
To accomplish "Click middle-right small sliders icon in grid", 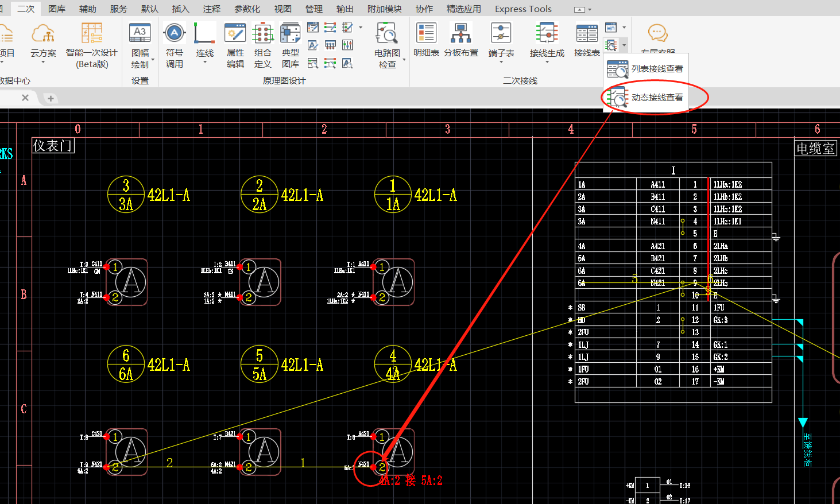I will [347, 45].
